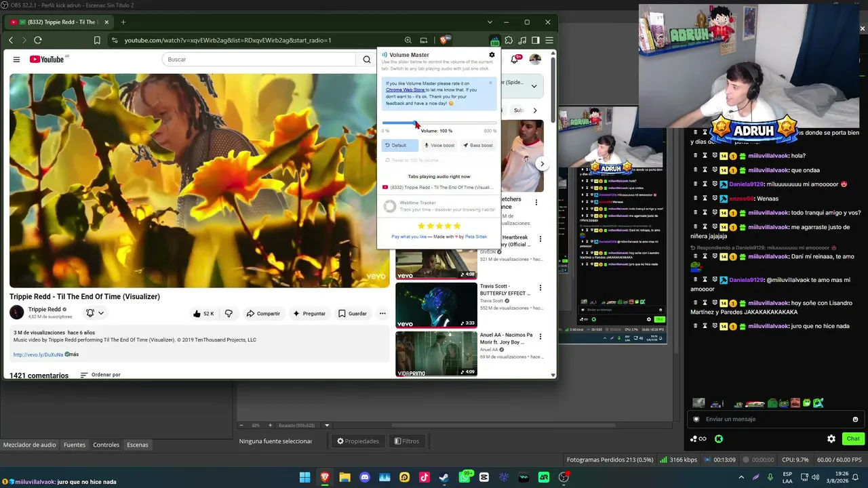Switch to the Trippie Redd audio tab entry
The width and height of the screenshot is (868, 488).
[x=438, y=187]
